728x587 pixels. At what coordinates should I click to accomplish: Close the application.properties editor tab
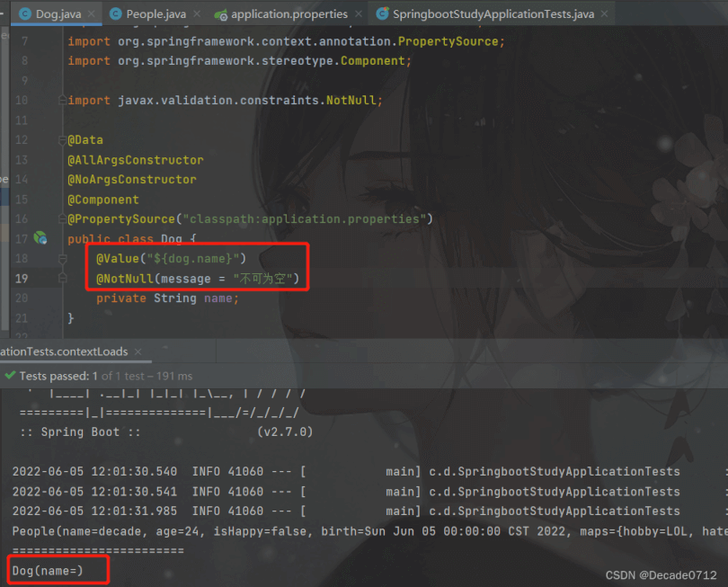coord(358,14)
